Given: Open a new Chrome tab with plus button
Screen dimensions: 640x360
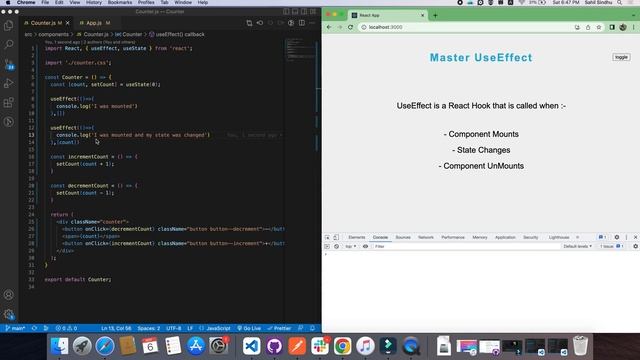Looking at the screenshot, I should click(x=435, y=16).
